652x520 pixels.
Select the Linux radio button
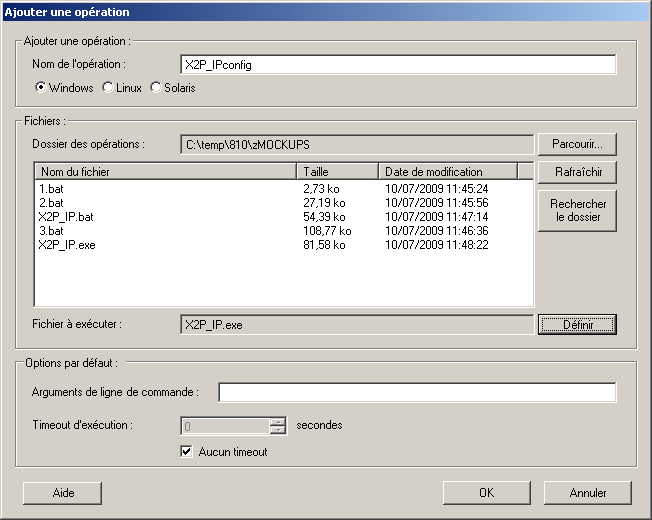point(108,88)
